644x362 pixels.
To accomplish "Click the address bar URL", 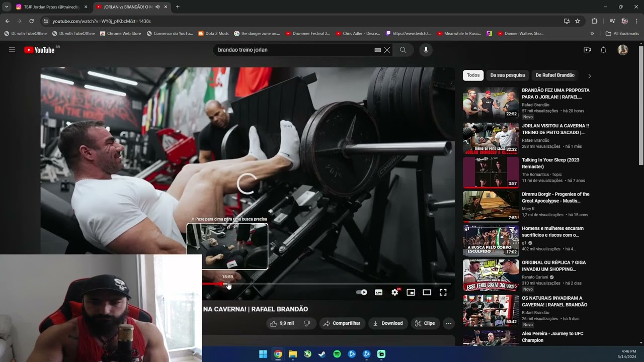I will pos(102,21).
